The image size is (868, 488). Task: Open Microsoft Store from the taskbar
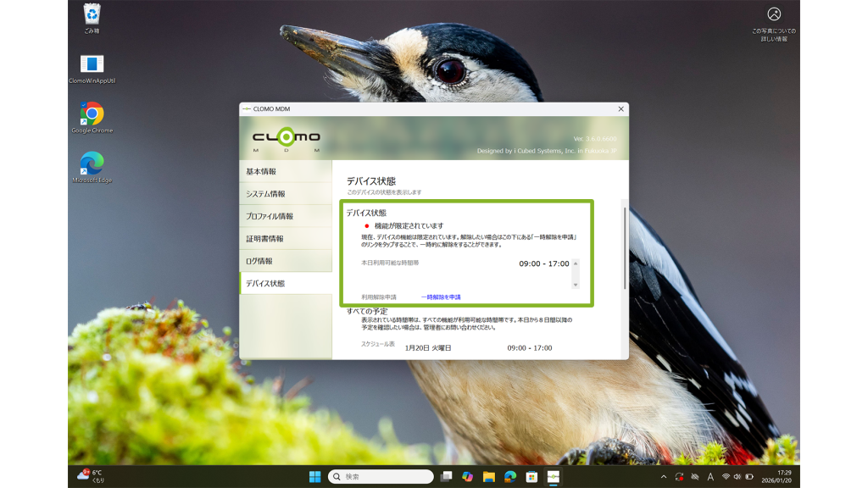coord(531,477)
